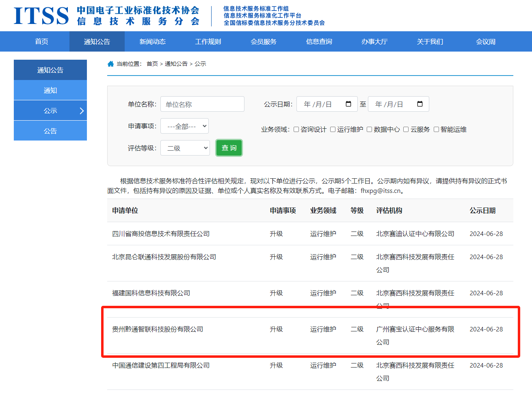Click 通知公告 breadcrumb link
The height and width of the screenshot is (398, 532).
pyautogui.click(x=176, y=64)
